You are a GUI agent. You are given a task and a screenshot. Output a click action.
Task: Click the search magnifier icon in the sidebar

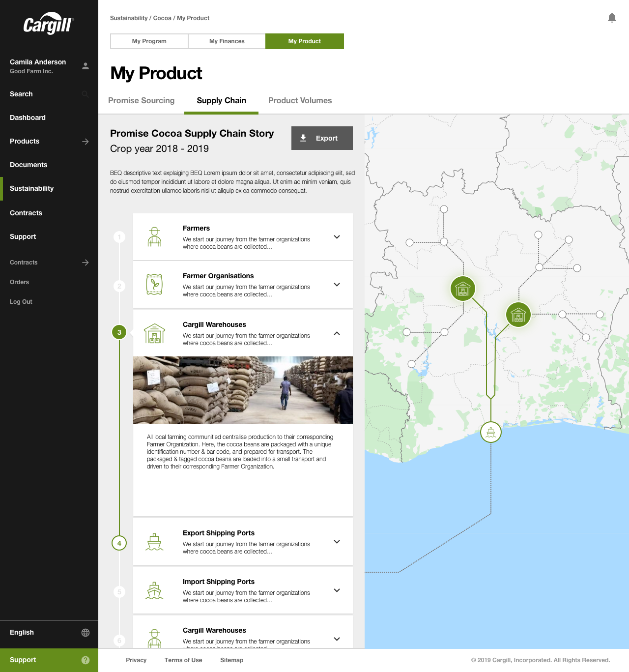pyautogui.click(x=86, y=94)
